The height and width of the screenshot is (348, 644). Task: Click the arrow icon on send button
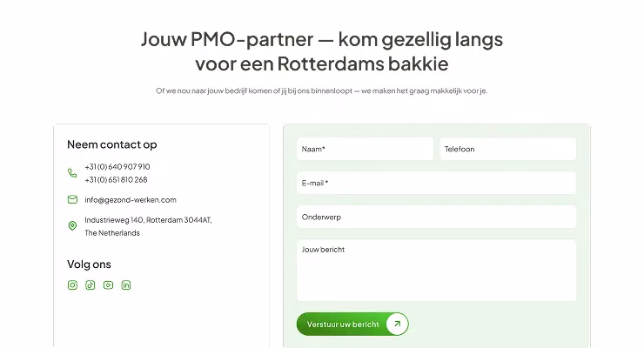[396, 324]
